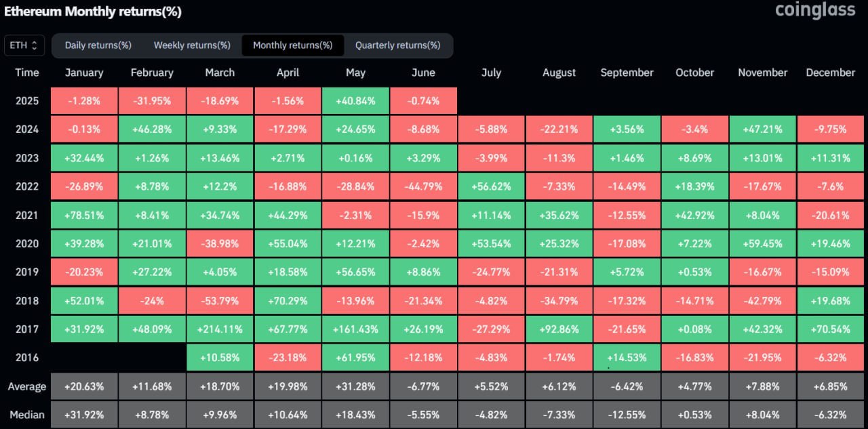Screen dimensions: 868x429
Task: Click the May 2025 +40.84% cell
Action: tap(355, 101)
